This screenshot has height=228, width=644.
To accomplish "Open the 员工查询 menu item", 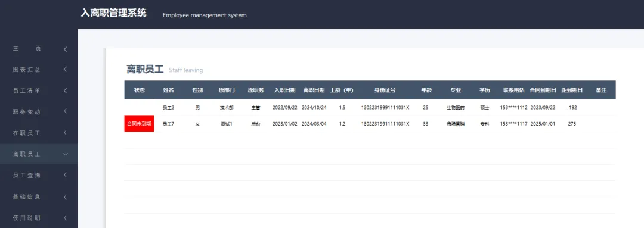I will coord(27,176).
